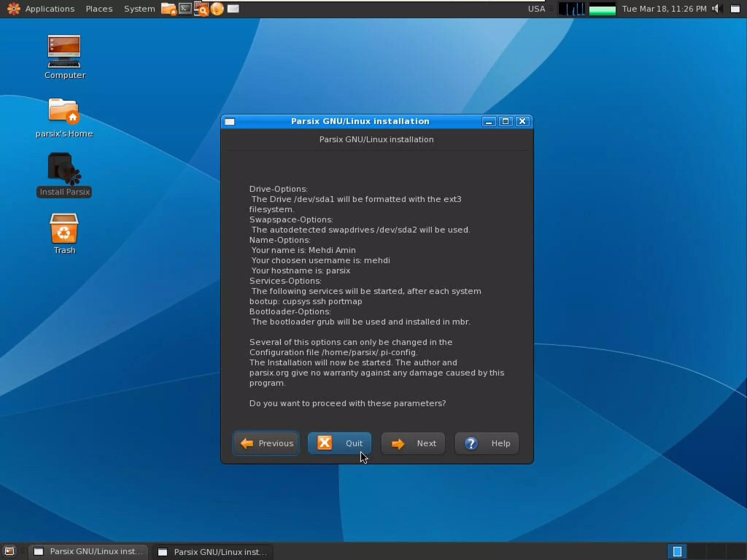The width and height of the screenshot is (747, 560).
Task: Open the Applications menu
Action: [x=50, y=8]
